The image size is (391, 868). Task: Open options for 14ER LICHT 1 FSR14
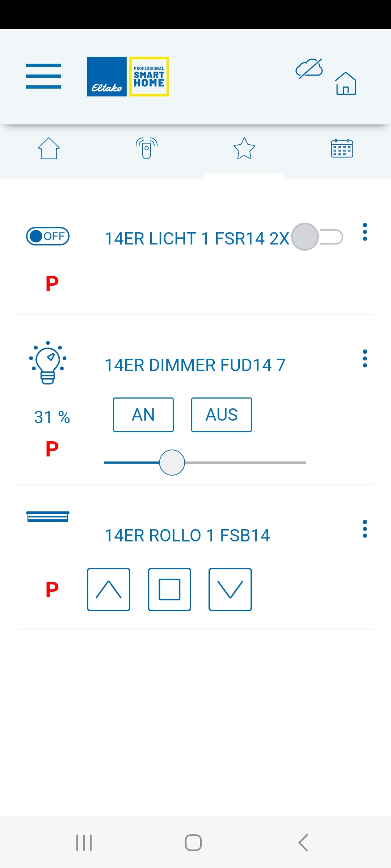pos(365,232)
